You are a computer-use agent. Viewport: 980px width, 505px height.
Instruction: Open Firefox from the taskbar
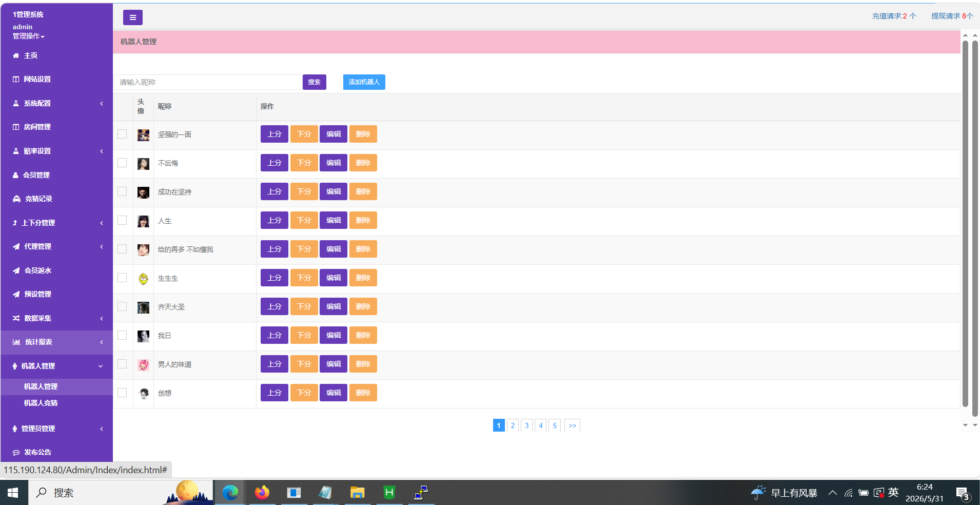point(262,493)
